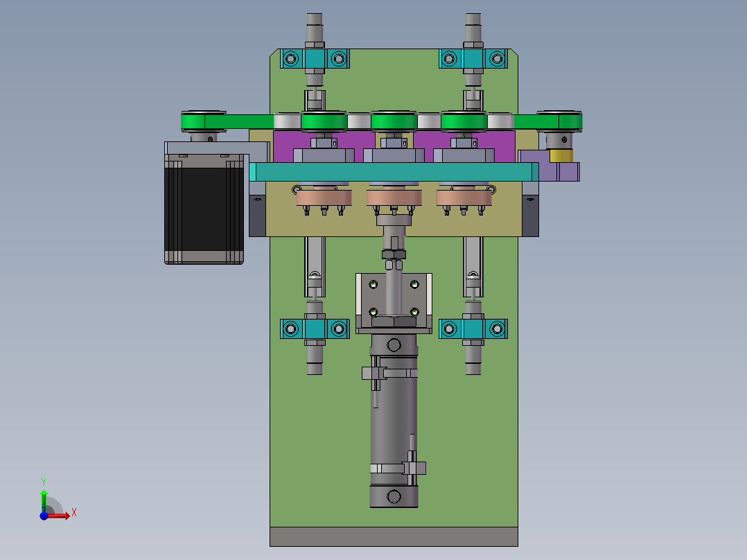
Task: Select the leftmost green belt pulley above motor
Action: tap(204, 121)
